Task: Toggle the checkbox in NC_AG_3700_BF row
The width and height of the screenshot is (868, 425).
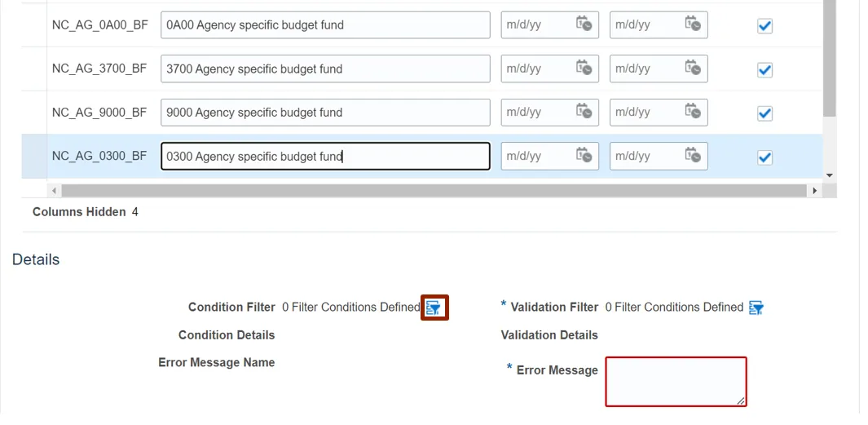Action: point(764,70)
